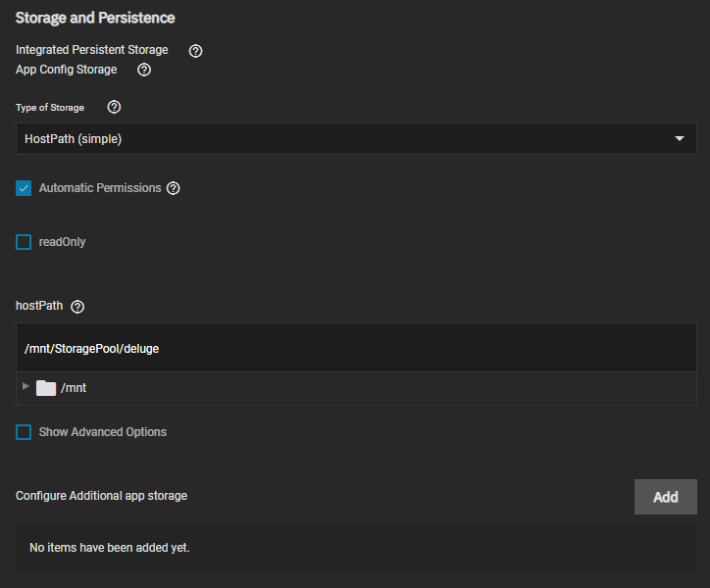The height and width of the screenshot is (588, 710).
Task: Click help icon beside Integrated Persistent Storage
Action: [x=195, y=51]
